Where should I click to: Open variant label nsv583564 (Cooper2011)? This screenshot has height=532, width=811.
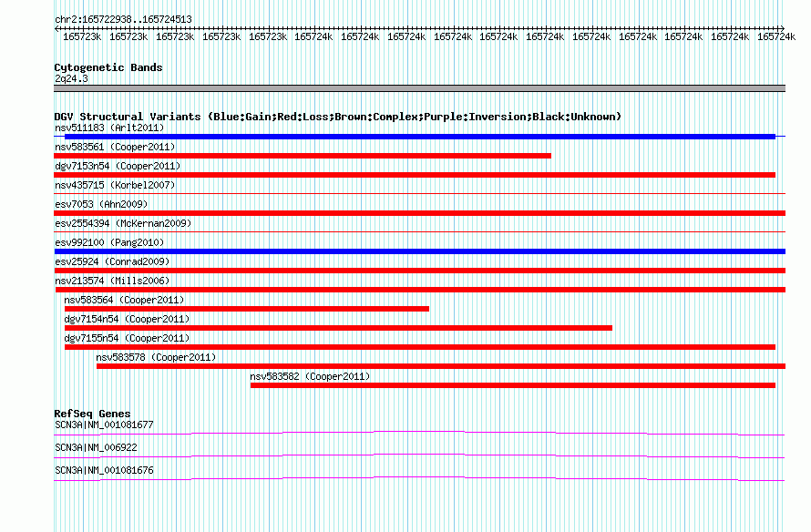(x=124, y=300)
